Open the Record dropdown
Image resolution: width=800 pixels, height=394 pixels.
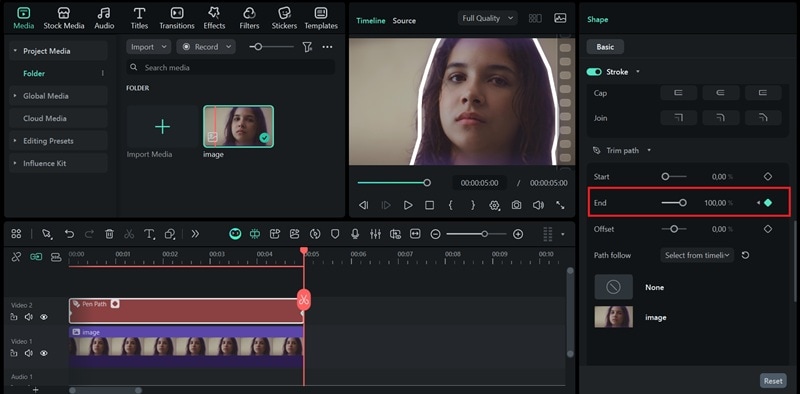click(x=206, y=47)
